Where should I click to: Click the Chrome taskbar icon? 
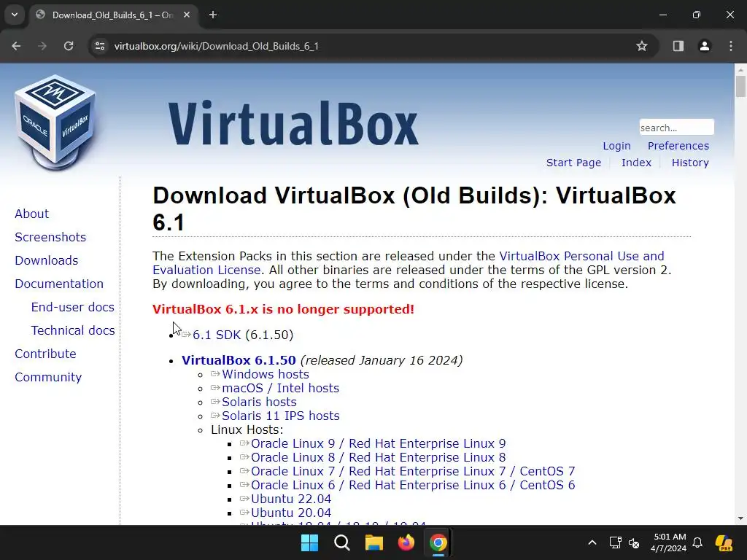click(x=438, y=542)
